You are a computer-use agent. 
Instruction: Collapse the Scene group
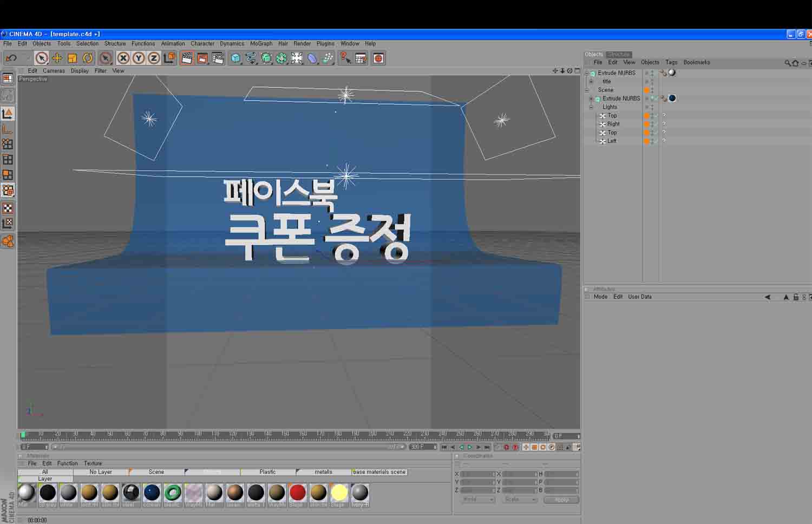(586, 90)
